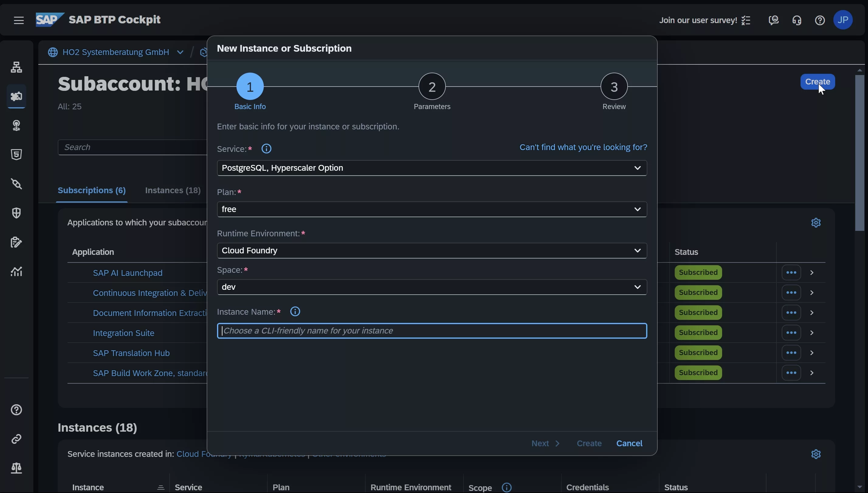Open the SAP AI Launchpad link
868x493 pixels.
point(128,273)
